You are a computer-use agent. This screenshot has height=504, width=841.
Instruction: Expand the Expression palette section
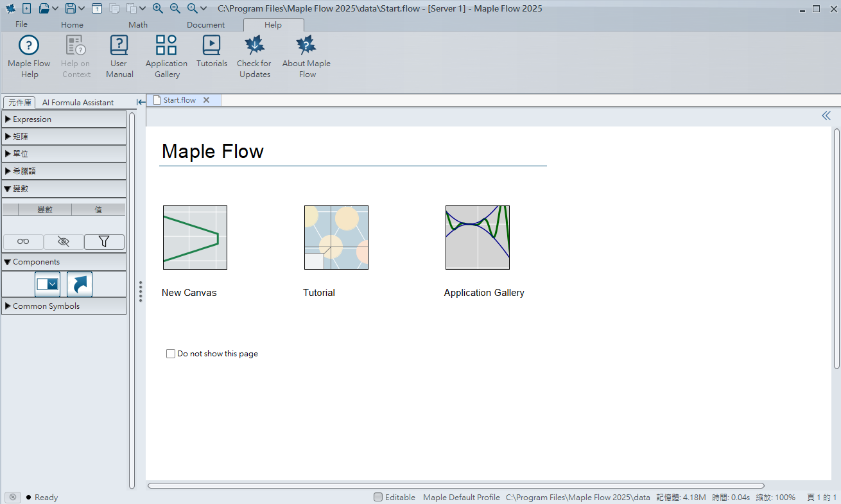[x=64, y=119]
